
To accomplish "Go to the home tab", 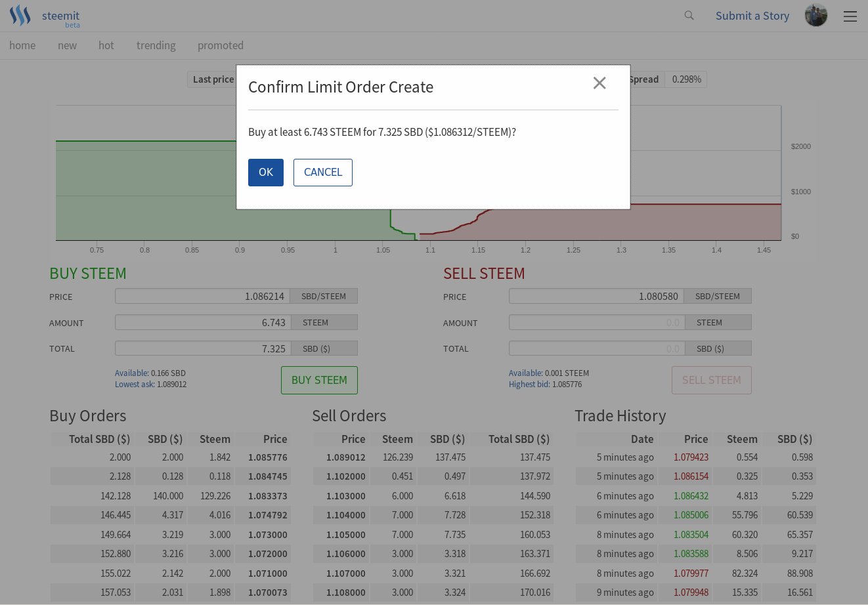I will point(22,45).
